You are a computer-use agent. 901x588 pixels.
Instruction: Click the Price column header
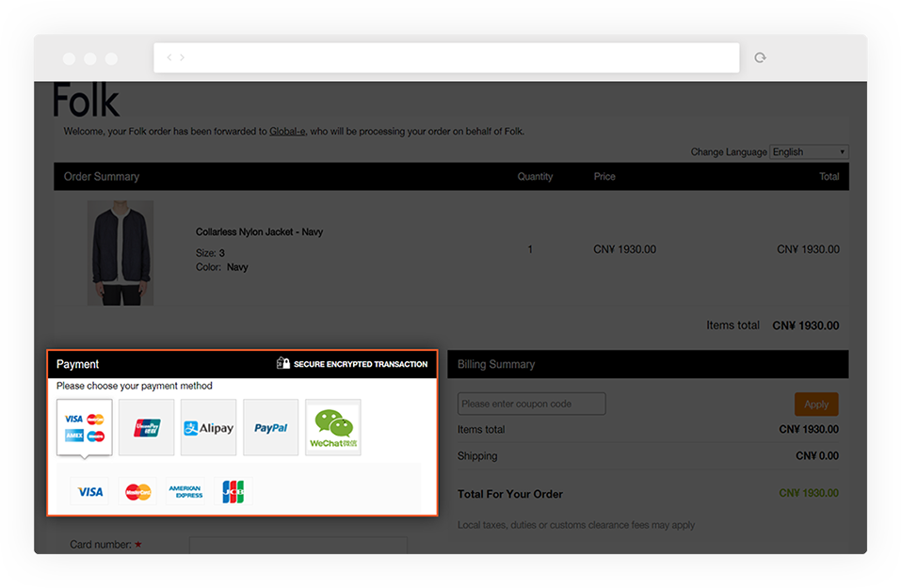pyautogui.click(x=604, y=176)
